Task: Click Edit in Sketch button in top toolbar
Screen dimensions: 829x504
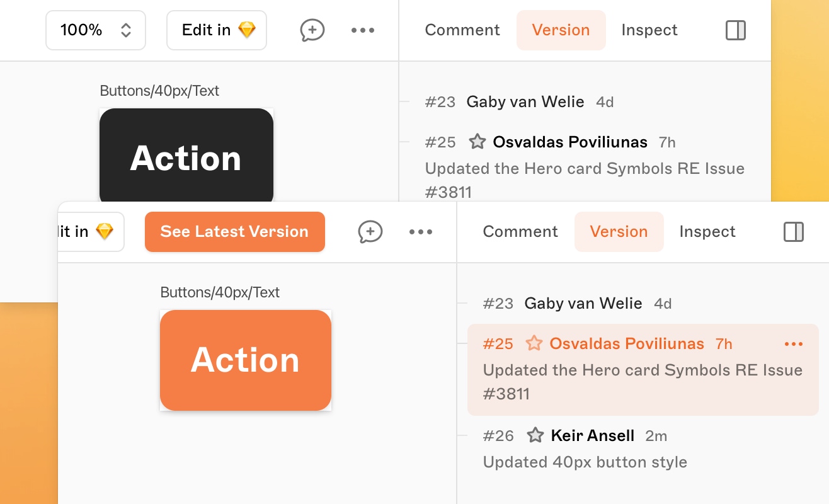Action: point(217,30)
